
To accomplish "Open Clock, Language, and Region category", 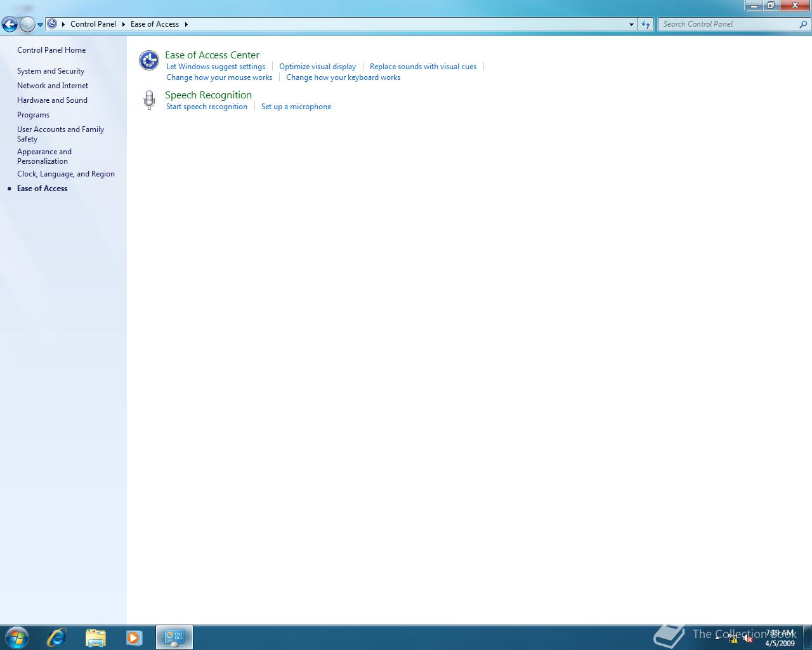I will click(66, 174).
